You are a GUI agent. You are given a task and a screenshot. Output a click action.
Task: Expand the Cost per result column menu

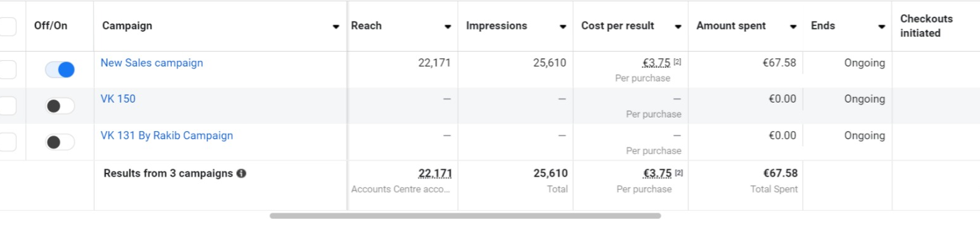click(678, 27)
